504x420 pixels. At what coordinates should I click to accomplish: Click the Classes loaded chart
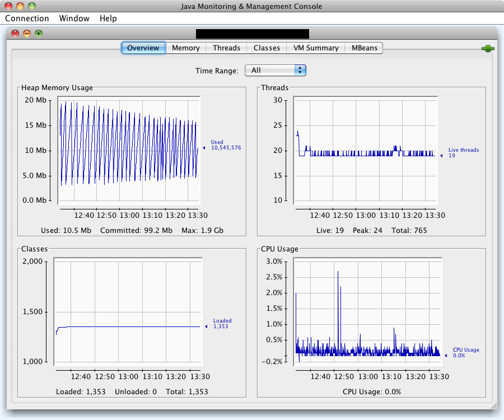(129, 311)
